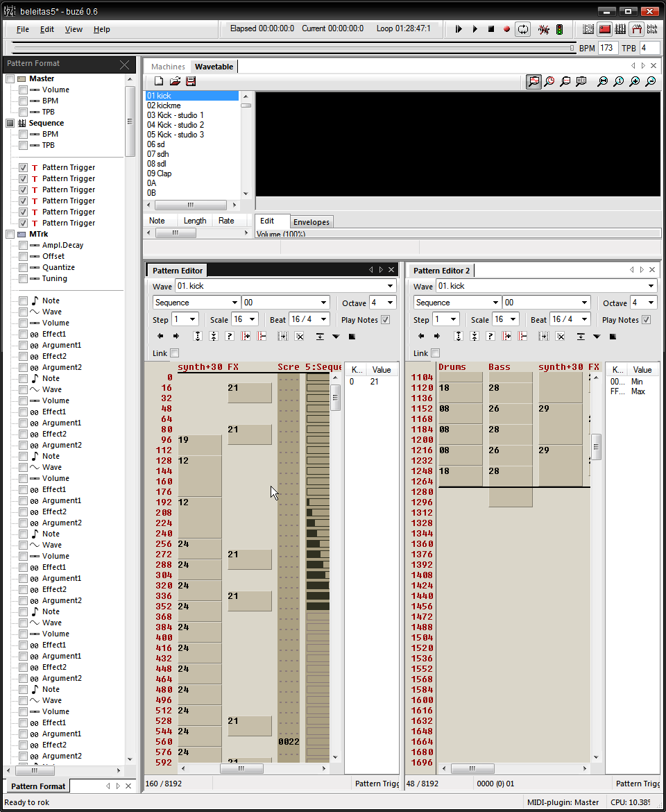Toggle the loop playback icon
Screen dimensions: 666x812
pyautogui.click(x=523, y=29)
